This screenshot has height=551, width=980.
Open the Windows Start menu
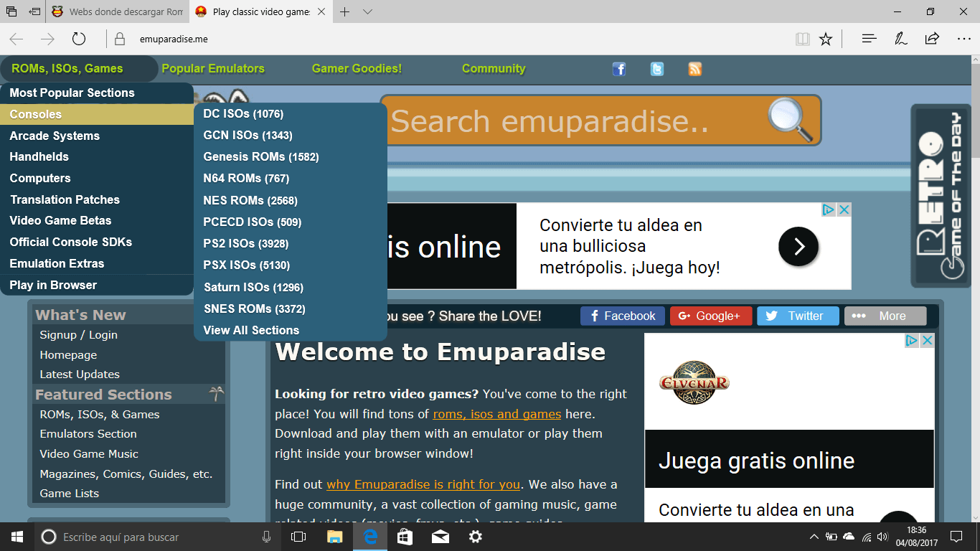pos(17,537)
